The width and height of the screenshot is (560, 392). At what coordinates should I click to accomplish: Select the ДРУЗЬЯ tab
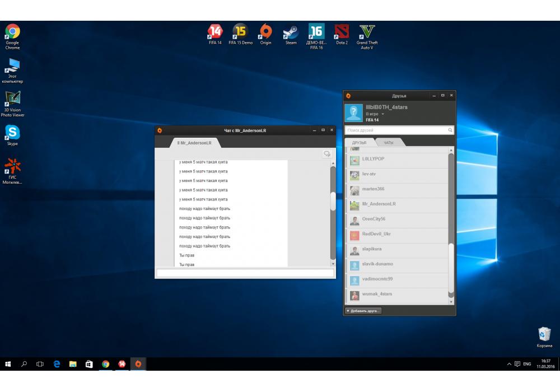359,143
